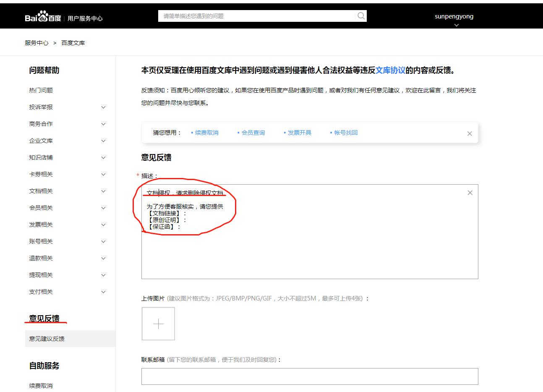Select 意见建议反馈 in the sidebar
543x392 pixels.
click(46, 339)
